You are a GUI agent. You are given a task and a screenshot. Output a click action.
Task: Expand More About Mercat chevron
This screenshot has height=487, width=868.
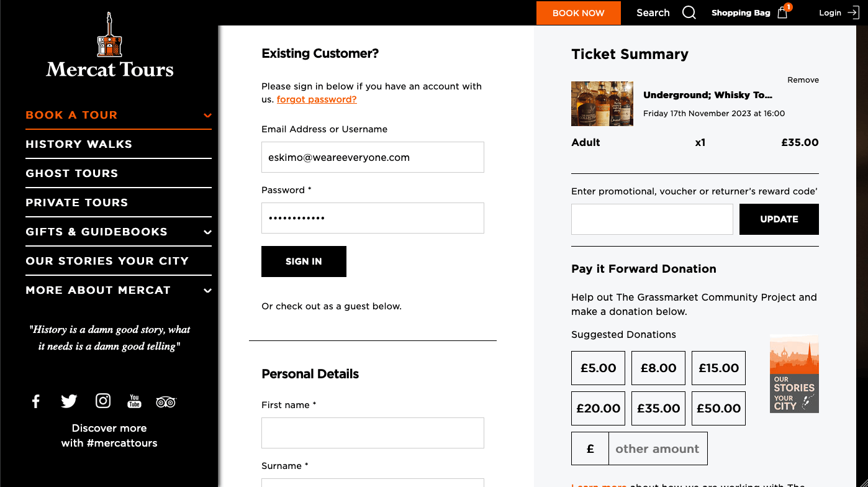pyautogui.click(x=207, y=291)
